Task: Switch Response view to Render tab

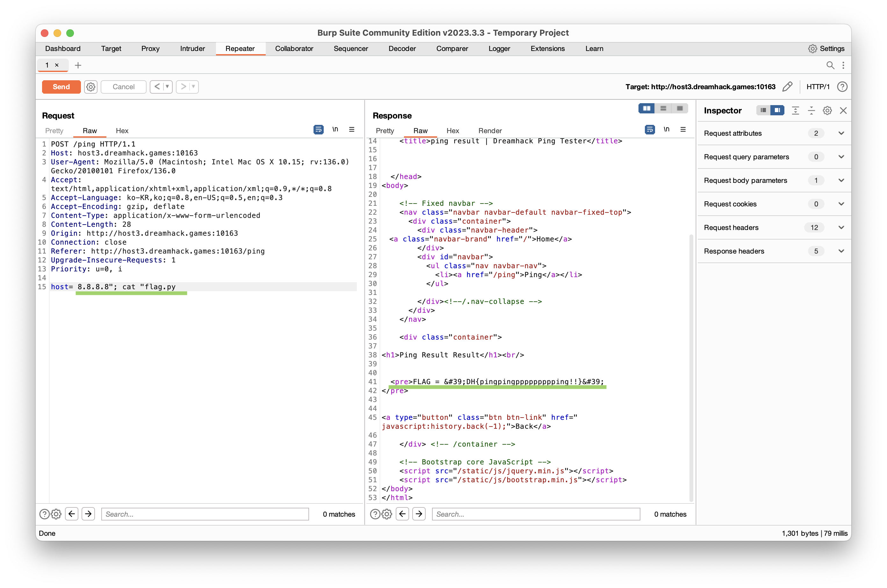Action: click(x=490, y=131)
